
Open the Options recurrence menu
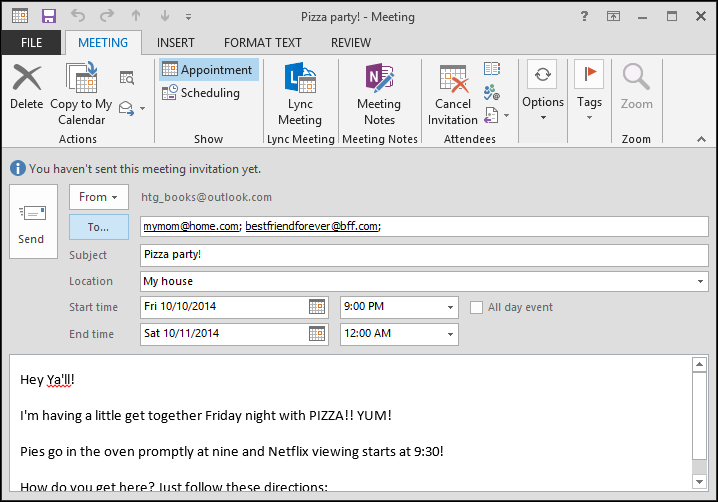click(543, 90)
